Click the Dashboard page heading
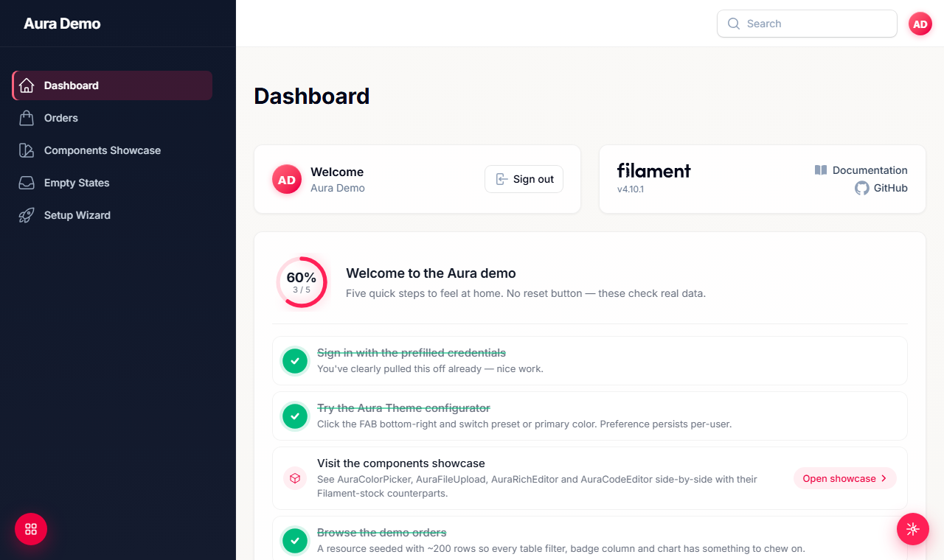The width and height of the screenshot is (944, 560). [x=312, y=97]
